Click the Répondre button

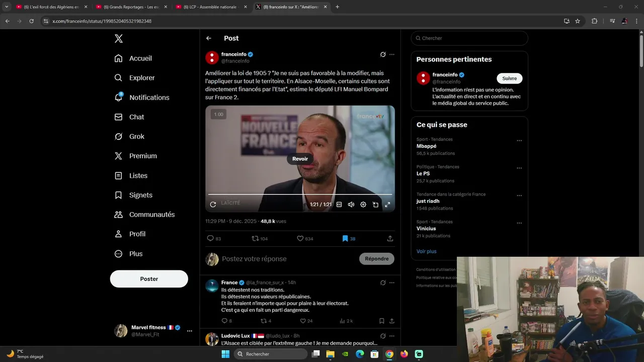[377, 259]
